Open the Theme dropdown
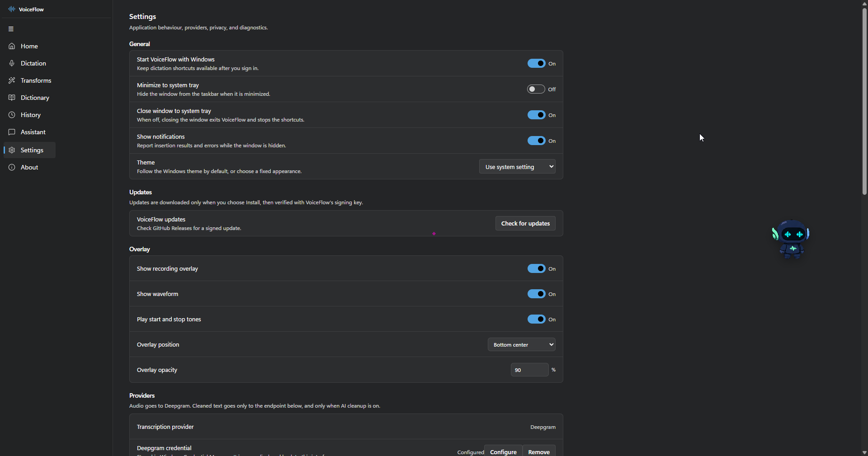Image resolution: width=868 pixels, height=456 pixels. [x=517, y=167]
